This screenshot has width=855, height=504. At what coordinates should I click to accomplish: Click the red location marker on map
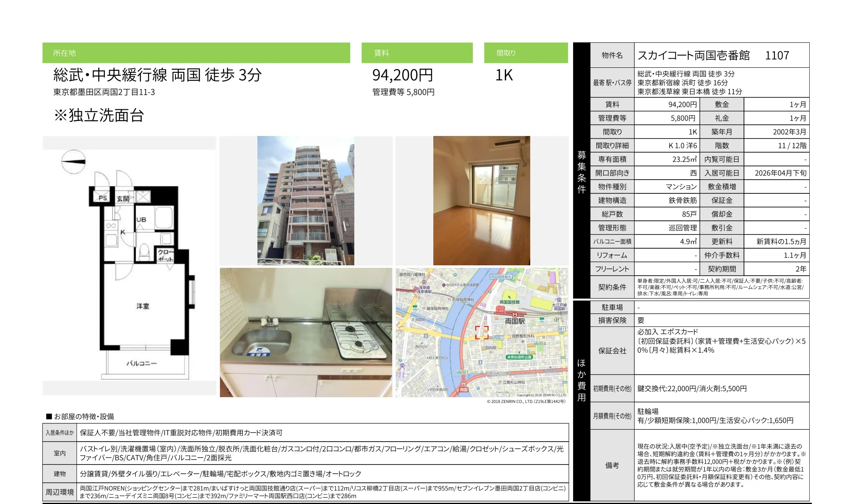pos(482,332)
